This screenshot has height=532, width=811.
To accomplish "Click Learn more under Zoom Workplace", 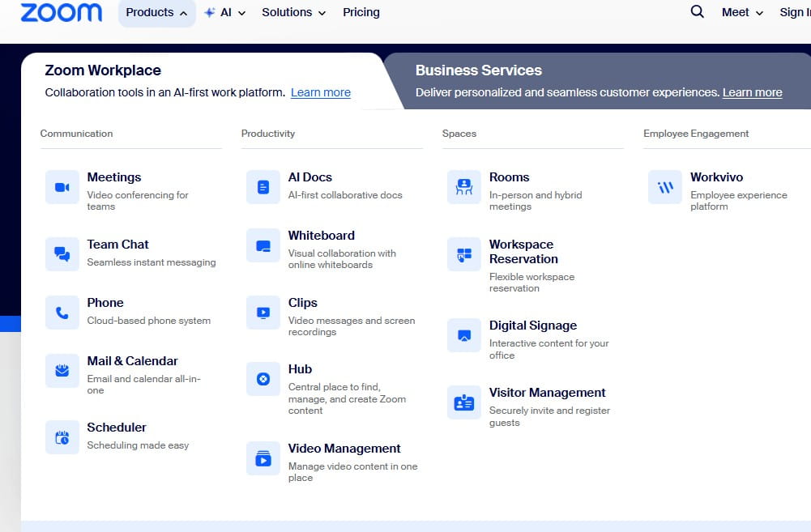I will pos(321,92).
